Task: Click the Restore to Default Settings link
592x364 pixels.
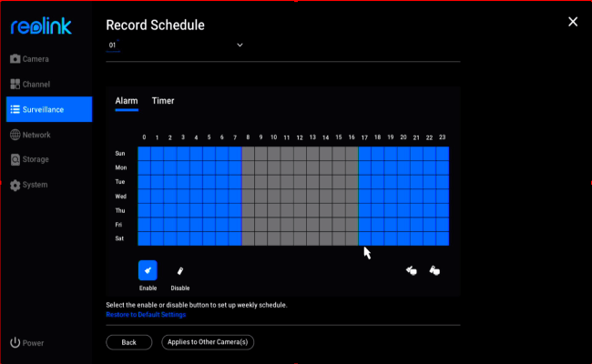Action: pos(146,315)
